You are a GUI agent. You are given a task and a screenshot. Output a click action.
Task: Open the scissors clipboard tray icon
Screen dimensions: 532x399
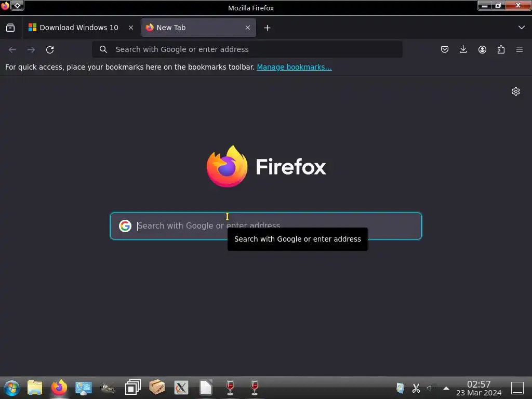point(416,388)
